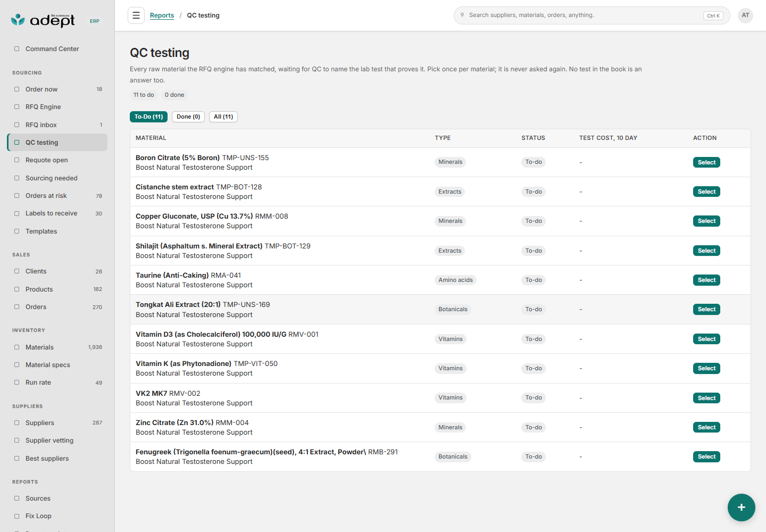Click the To-do status of VK2 MK7
This screenshot has width=766, height=532.
pos(534,398)
